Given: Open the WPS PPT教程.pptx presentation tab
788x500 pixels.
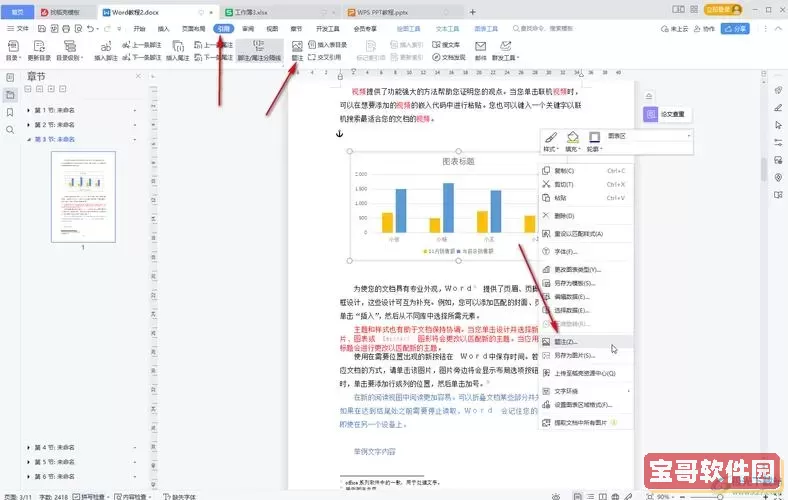Looking at the screenshot, I should pos(402,12).
